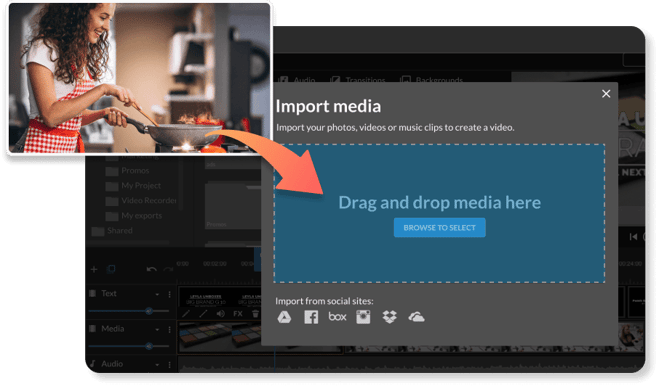This screenshot has width=659, height=386.
Task: Click the 00:02:00 timeline ruler mark
Action: pyautogui.click(x=215, y=264)
